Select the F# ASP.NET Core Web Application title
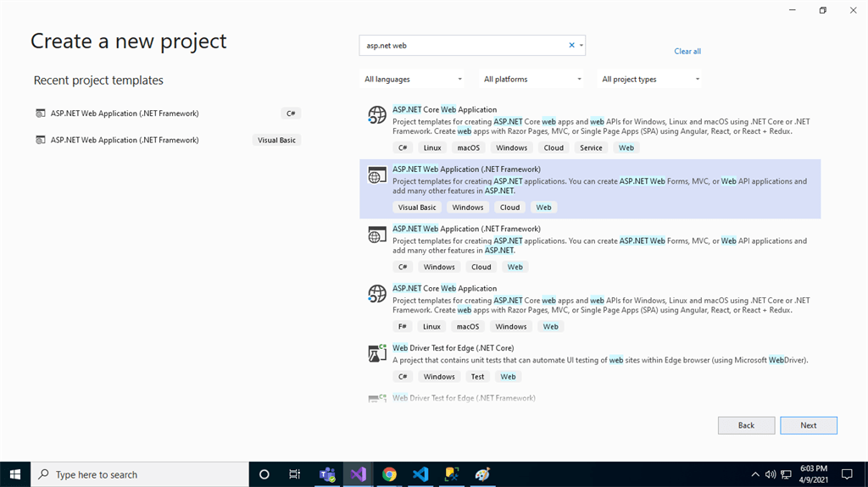 [x=444, y=288]
